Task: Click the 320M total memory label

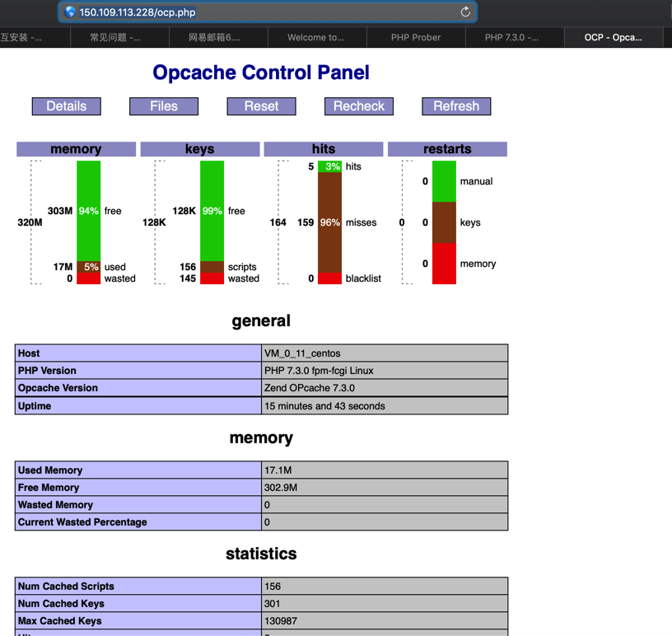Action: click(30, 222)
